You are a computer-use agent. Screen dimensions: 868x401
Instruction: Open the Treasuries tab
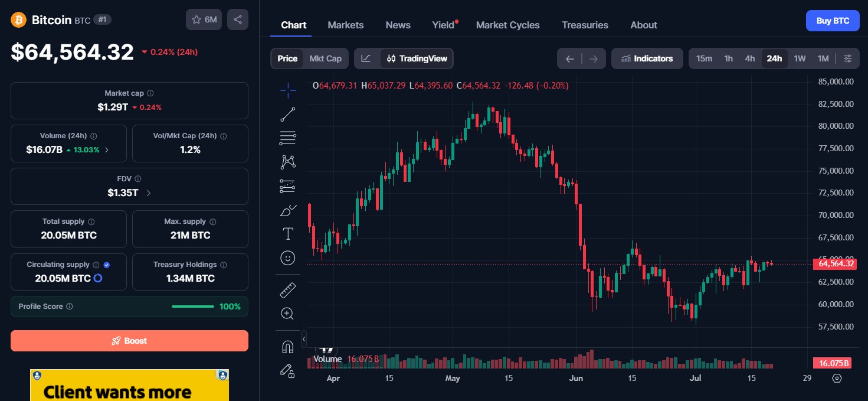585,25
